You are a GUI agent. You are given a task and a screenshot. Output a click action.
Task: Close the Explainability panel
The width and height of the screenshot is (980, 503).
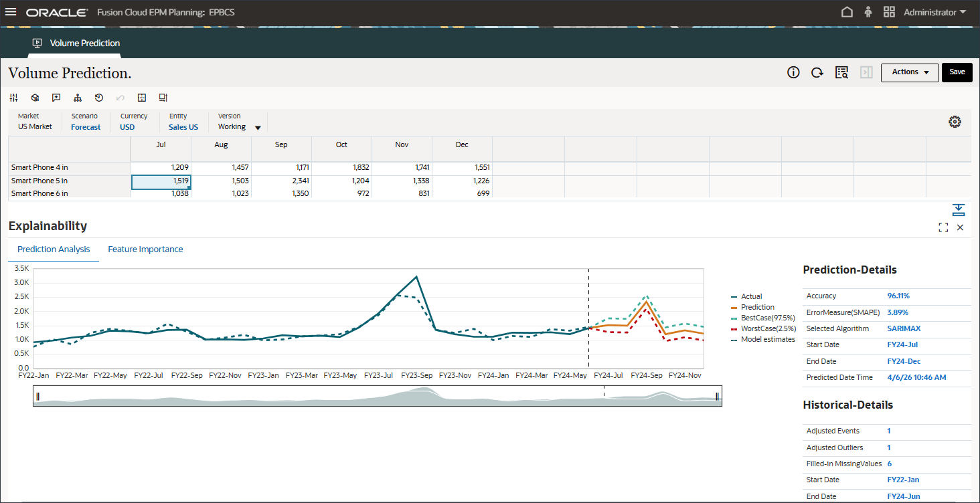click(960, 227)
